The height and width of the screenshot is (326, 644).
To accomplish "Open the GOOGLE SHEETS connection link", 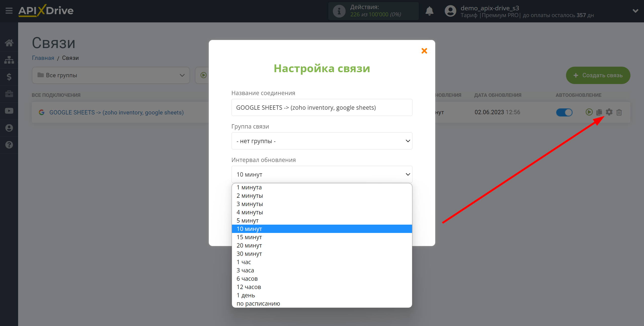I will [x=116, y=112].
